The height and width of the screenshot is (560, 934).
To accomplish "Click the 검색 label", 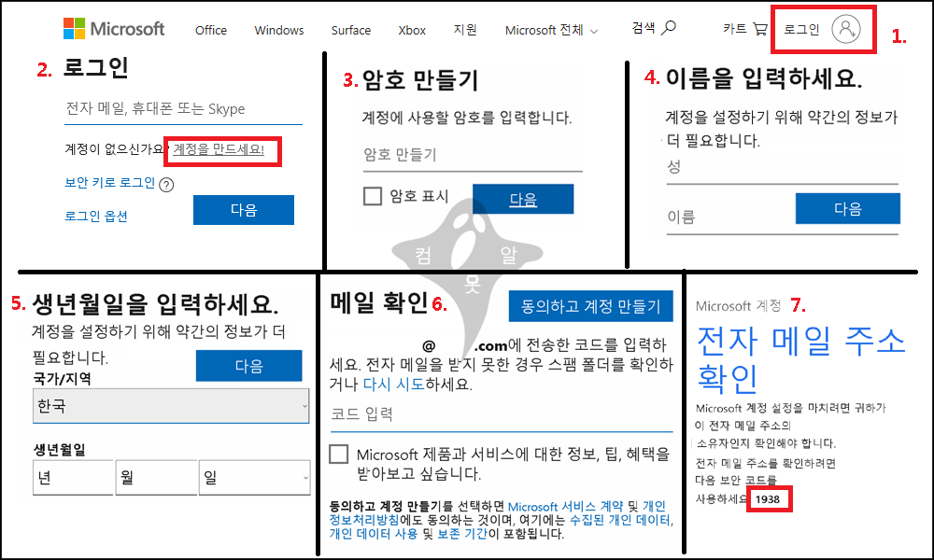I will pyautogui.click(x=644, y=27).
